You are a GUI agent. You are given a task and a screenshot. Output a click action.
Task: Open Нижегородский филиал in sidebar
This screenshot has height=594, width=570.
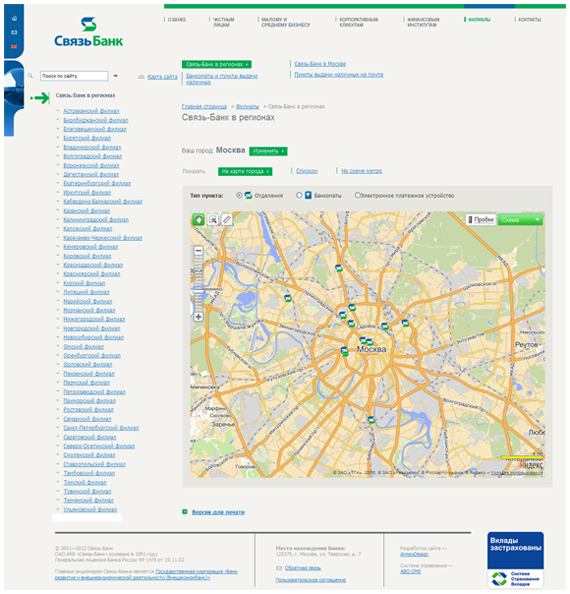(x=94, y=319)
